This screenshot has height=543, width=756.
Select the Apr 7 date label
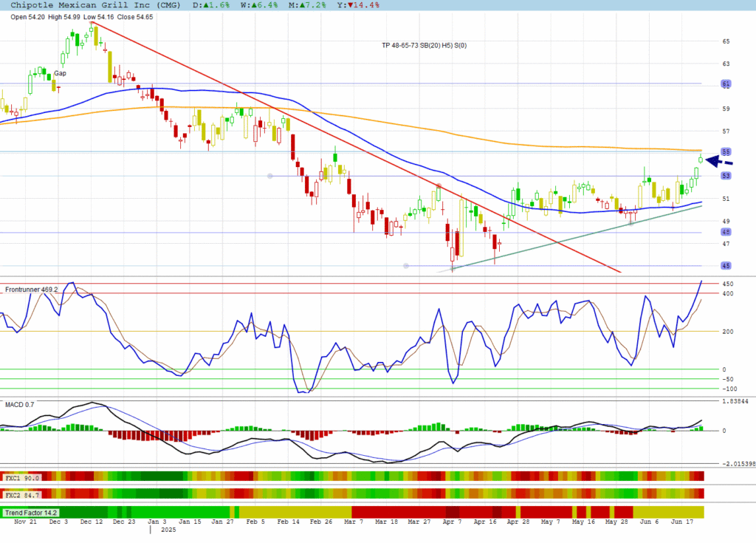click(x=453, y=522)
